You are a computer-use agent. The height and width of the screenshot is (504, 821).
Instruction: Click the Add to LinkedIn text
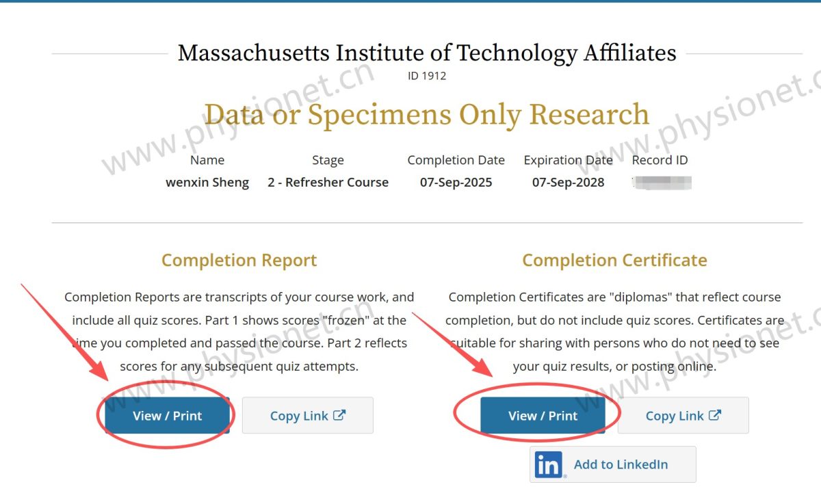coord(621,464)
